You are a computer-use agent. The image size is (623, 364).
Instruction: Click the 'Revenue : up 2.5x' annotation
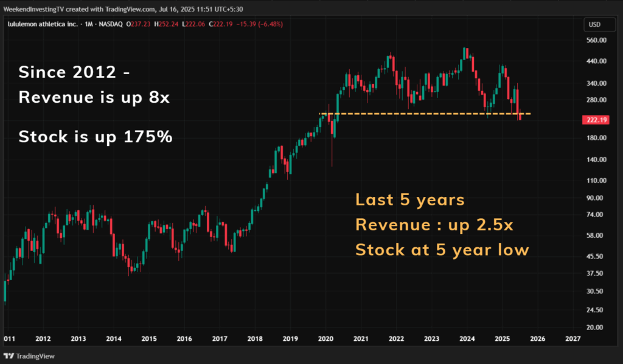[x=434, y=225]
